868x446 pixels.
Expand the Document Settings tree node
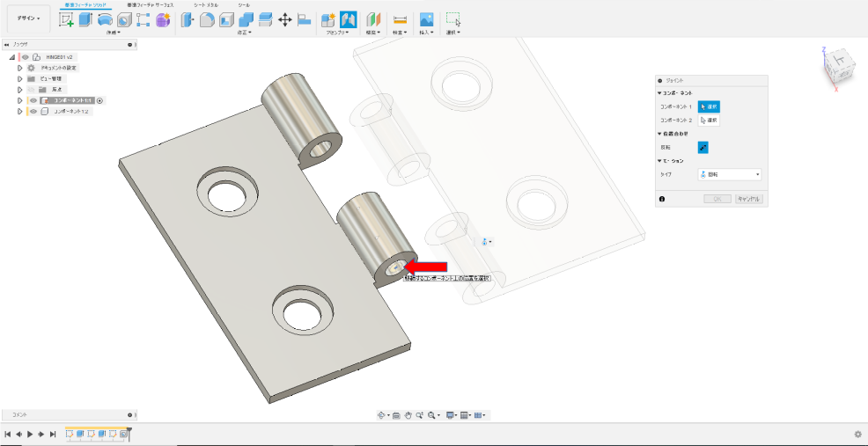coord(20,68)
